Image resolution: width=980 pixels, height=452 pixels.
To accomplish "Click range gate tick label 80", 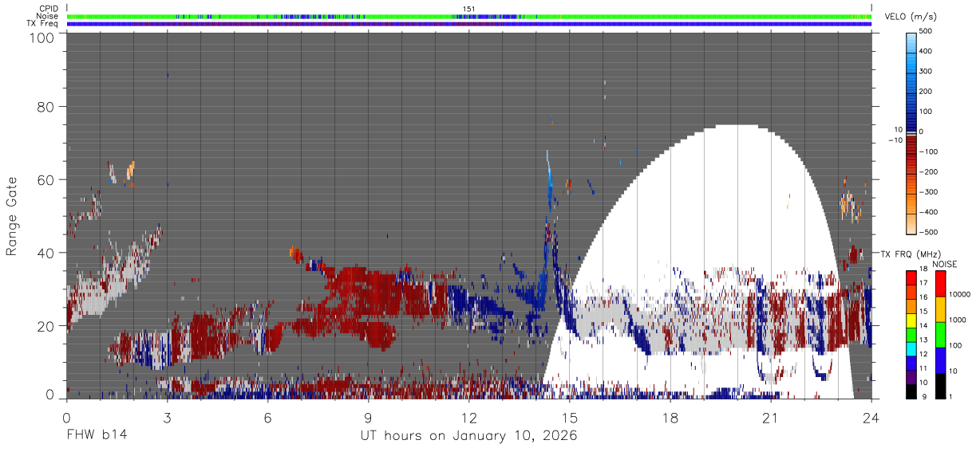I will pos(47,106).
